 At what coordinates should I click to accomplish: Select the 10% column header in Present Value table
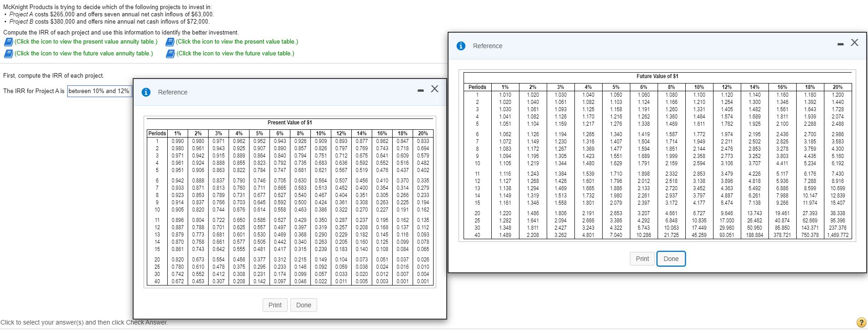[321, 133]
